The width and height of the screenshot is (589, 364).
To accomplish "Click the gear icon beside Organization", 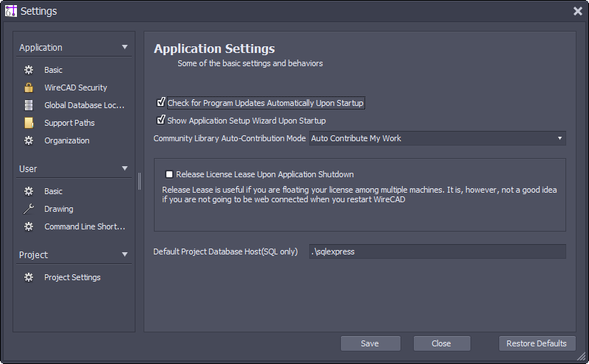I will click(29, 140).
